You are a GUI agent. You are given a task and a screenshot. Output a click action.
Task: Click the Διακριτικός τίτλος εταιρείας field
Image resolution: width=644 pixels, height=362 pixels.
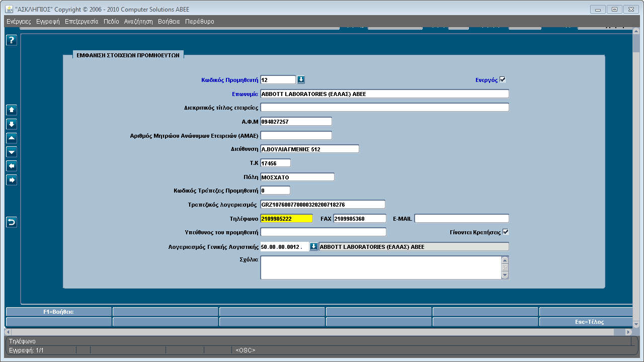384,107
